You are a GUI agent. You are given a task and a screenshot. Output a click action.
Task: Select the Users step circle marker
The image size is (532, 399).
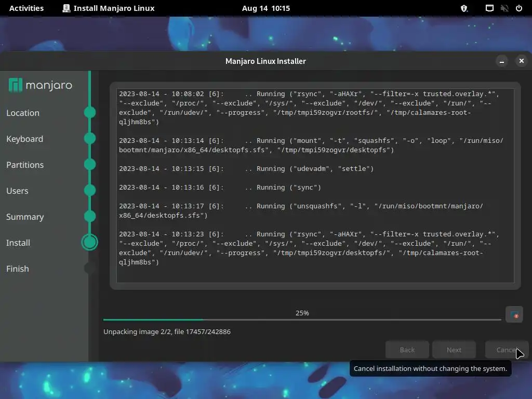click(90, 190)
